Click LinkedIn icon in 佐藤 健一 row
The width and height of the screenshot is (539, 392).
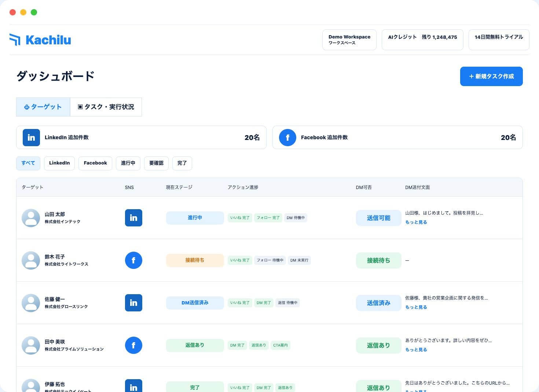tap(133, 303)
